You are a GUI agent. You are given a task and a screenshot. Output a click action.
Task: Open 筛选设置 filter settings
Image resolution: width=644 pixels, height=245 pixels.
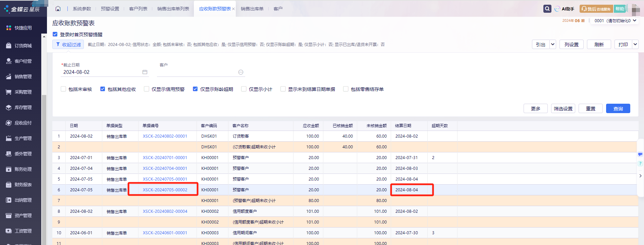click(563, 108)
